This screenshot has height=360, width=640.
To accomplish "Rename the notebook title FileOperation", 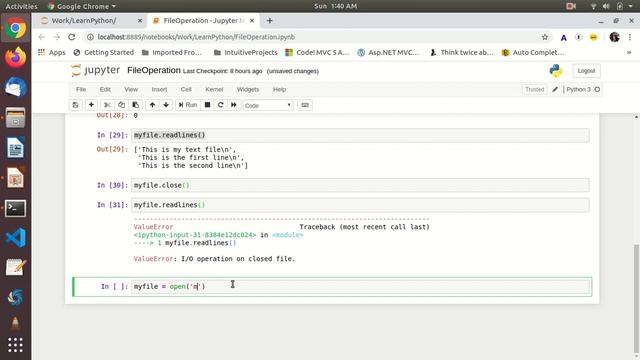I will (x=153, y=70).
